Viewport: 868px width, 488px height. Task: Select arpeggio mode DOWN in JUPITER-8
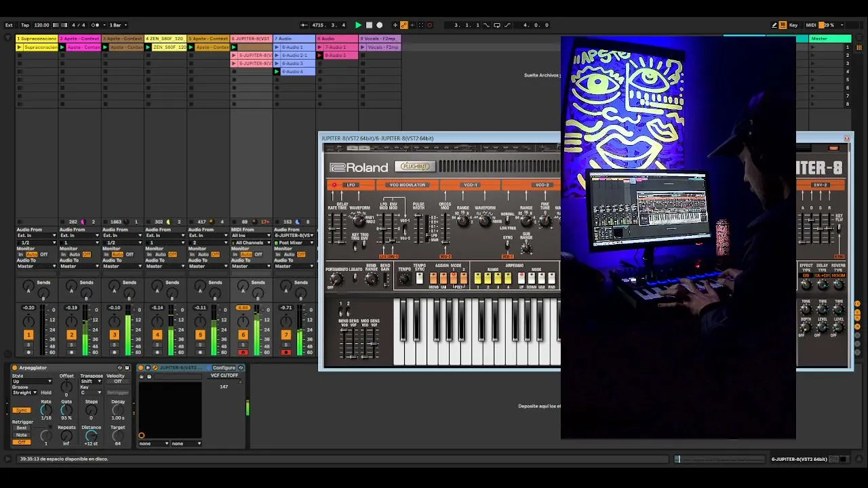pos(531,278)
